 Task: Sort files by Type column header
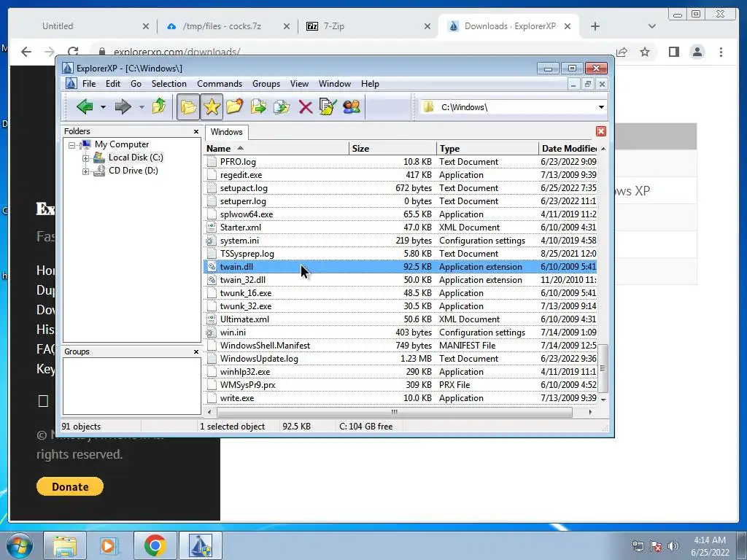pos(487,149)
